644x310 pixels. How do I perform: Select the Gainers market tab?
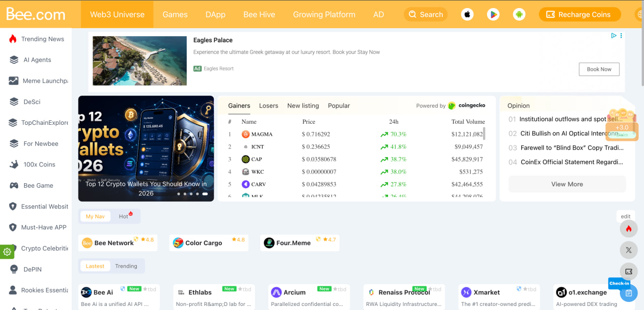point(239,106)
